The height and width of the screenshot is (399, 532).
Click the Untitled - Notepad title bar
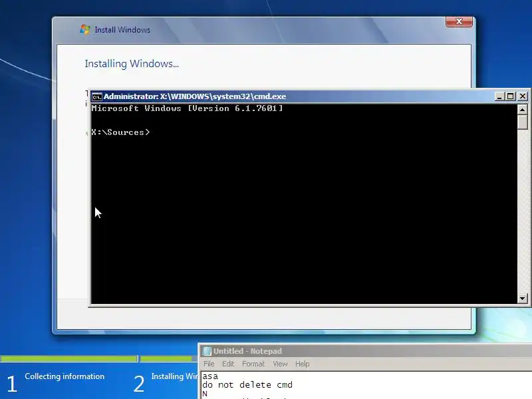point(364,351)
